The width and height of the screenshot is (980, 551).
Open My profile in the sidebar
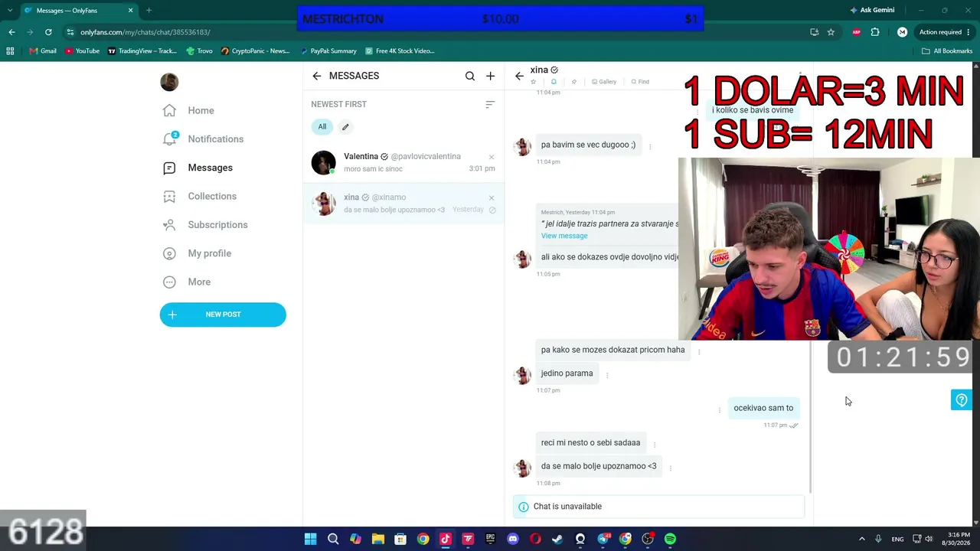point(197,253)
